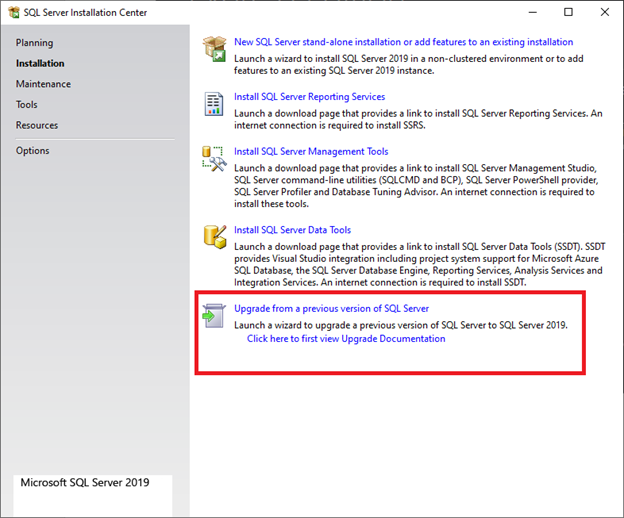Open Install SQL Server Reporting Services link

point(310,97)
